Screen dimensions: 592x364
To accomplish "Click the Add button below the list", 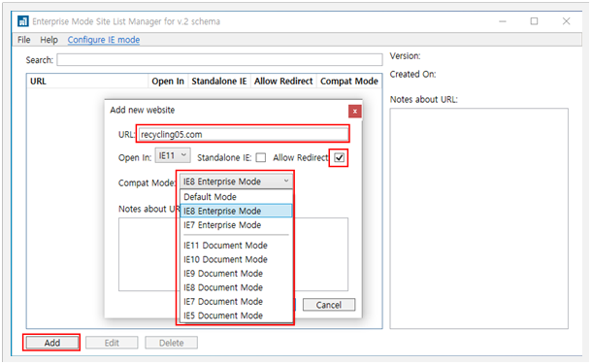I will [51, 343].
